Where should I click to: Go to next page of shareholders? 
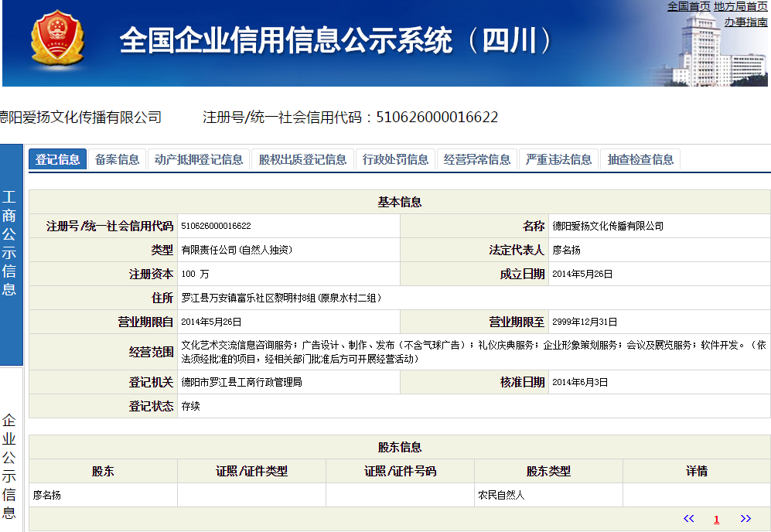pyautogui.click(x=745, y=519)
